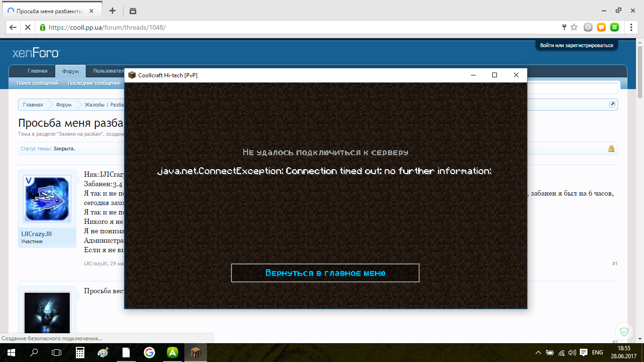The width and height of the screenshot is (644, 362).
Task: Open the Paint palette taskbar icon
Action: pos(103,353)
